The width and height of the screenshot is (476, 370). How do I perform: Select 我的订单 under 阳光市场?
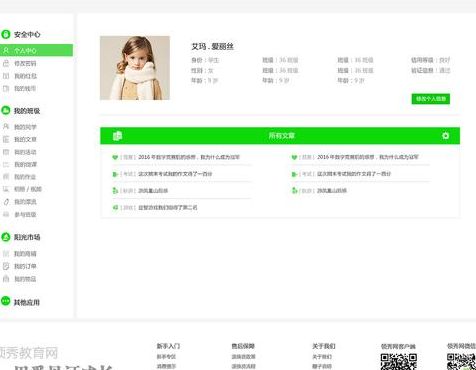pyautogui.click(x=25, y=266)
